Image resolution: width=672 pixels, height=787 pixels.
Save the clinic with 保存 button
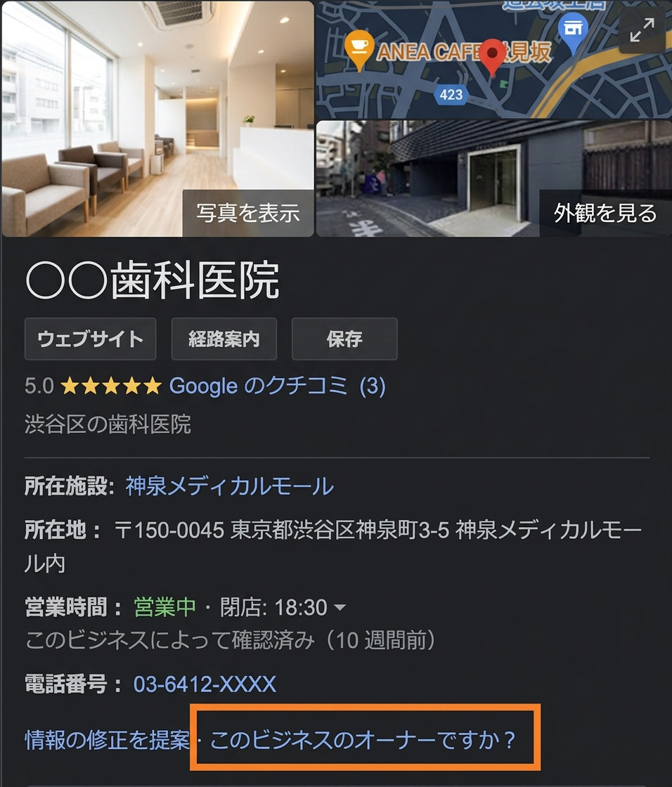344,339
